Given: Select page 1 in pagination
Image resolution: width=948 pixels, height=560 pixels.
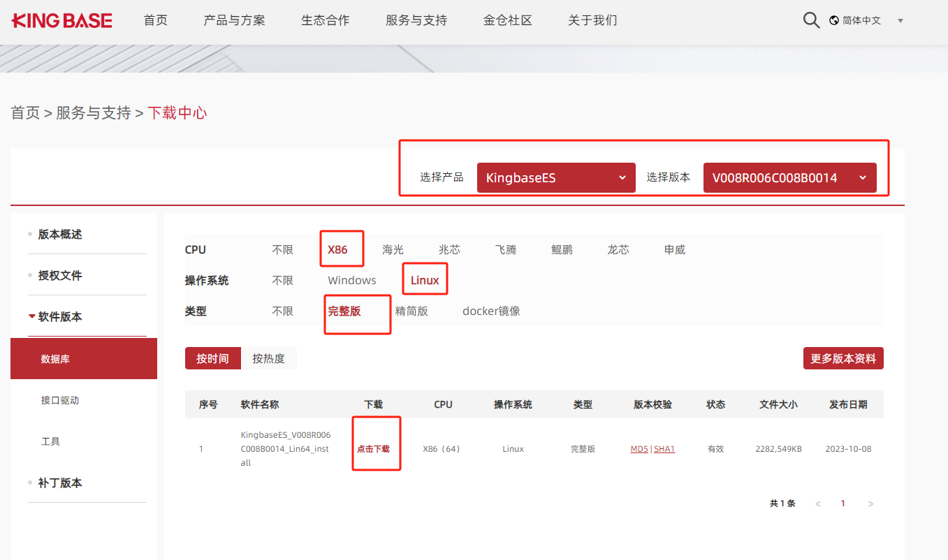Looking at the screenshot, I should (843, 503).
